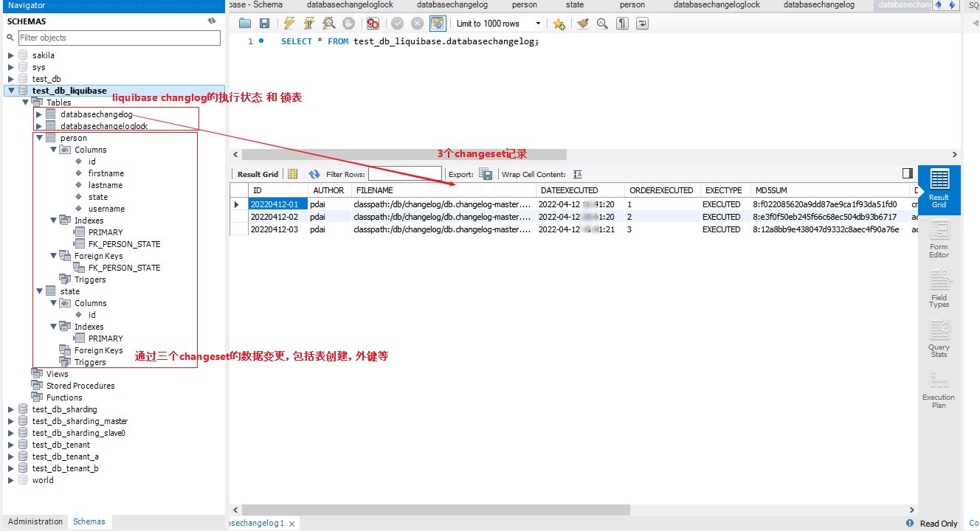The image size is (980, 531).
Task: Switch to the Administration tab
Action: pos(35,521)
